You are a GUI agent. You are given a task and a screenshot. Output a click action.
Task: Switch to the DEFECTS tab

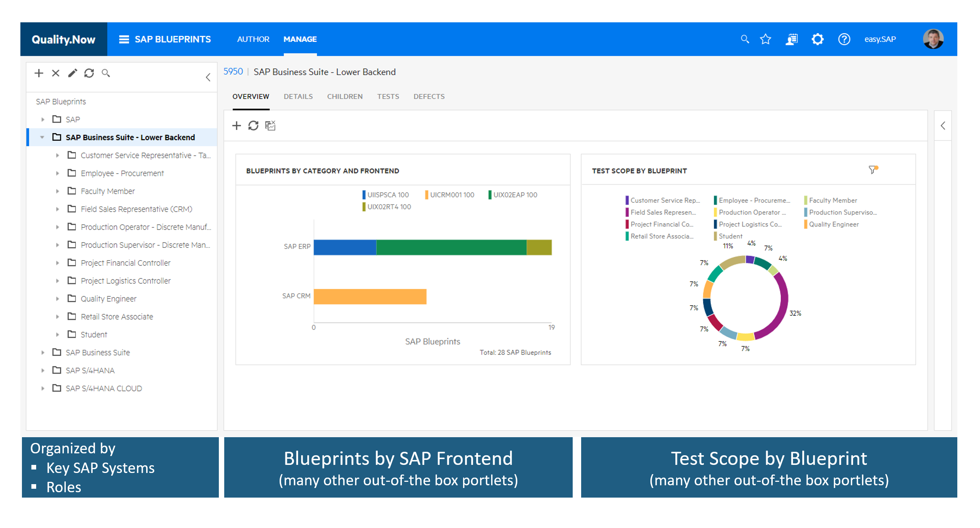(429, 97)
